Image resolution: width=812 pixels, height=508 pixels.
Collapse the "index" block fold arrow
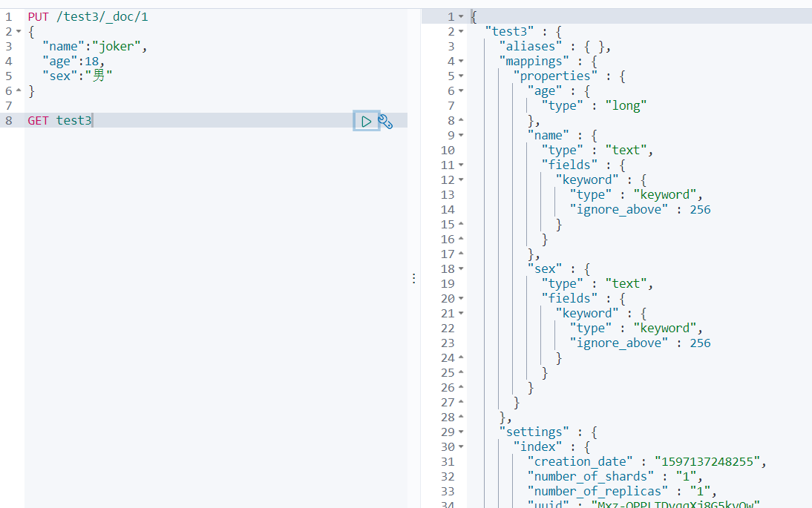[x=461, y=447]
